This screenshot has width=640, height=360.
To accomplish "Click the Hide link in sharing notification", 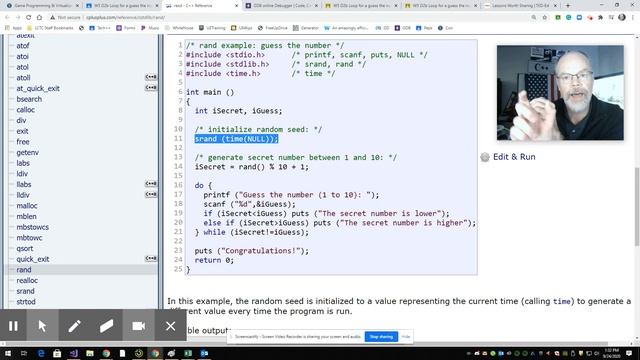I will pos(406,337).
